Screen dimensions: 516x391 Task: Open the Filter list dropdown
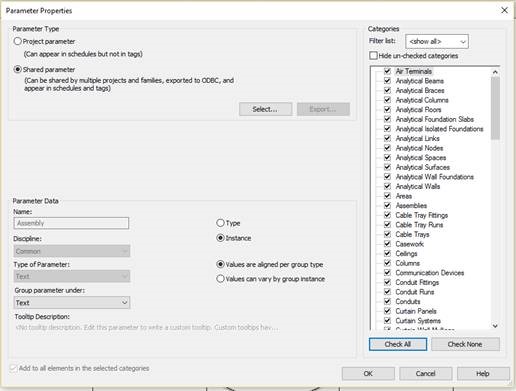coord(437,42)
